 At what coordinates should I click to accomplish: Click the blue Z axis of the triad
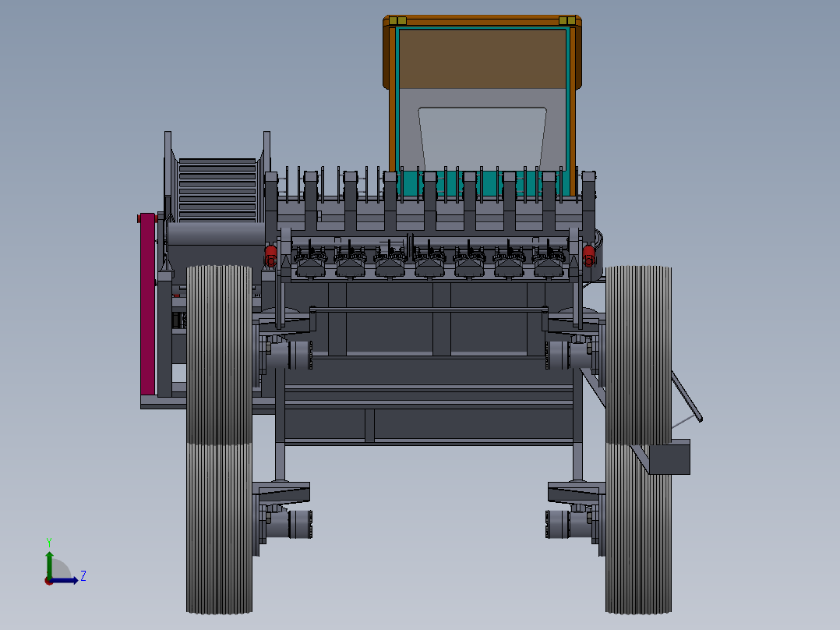click(65, 580)
